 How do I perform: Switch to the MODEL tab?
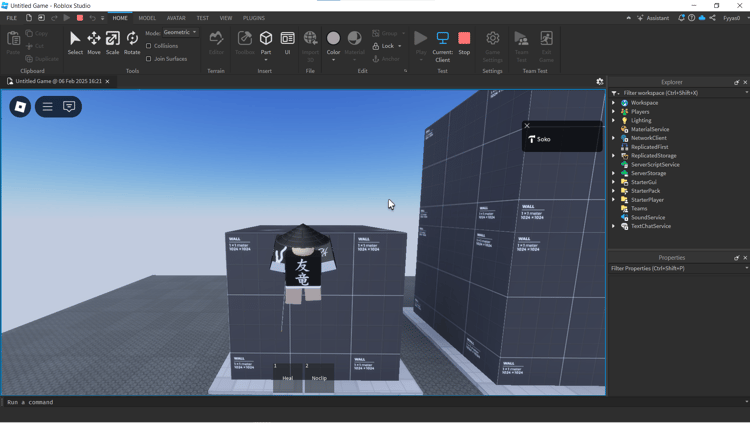(x=147, y=18)
